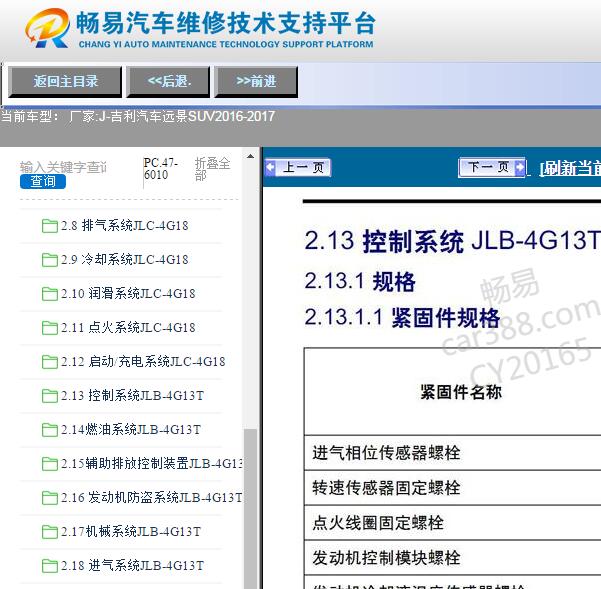
Task: Open 2.15辅助排放控制装置 tree item
Action: pyautogui.click(x=152, y=463)
